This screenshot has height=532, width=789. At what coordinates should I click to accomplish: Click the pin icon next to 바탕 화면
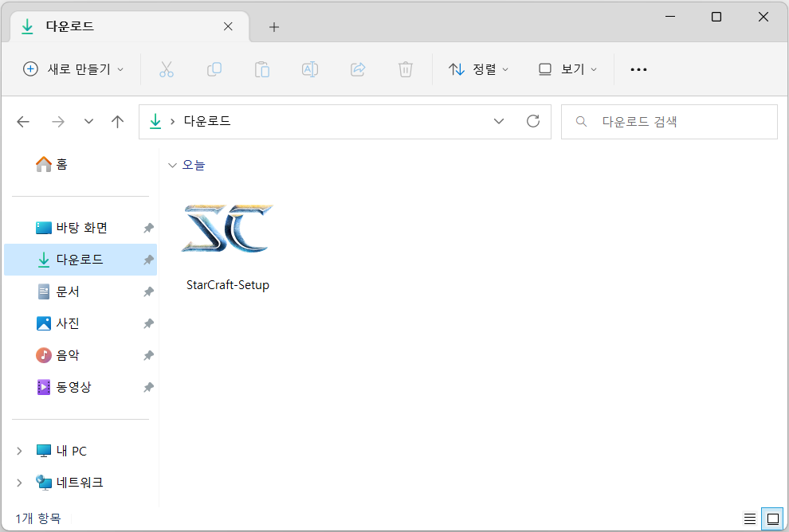coord(148,228)
